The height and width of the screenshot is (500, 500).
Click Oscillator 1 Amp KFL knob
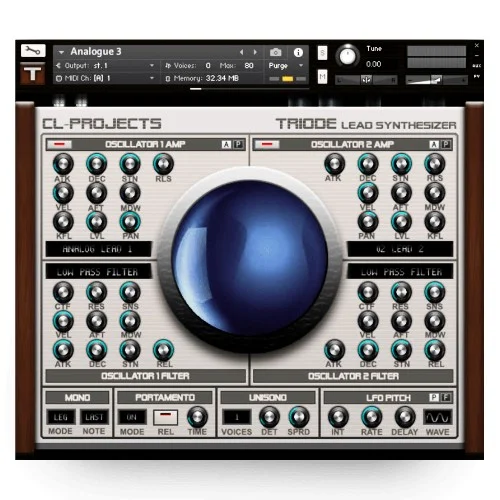point(63,222)
